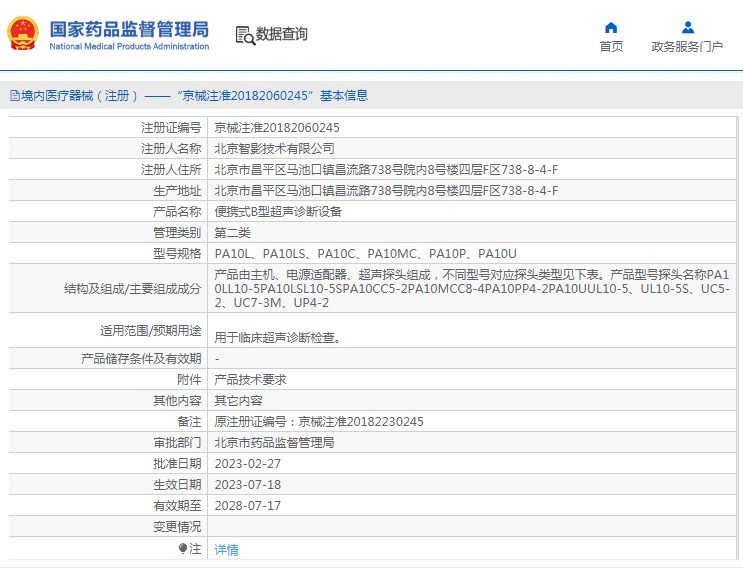
Task: Select 北京智影技术有限公司 registrant name
Action: click(x=274, y=149)
